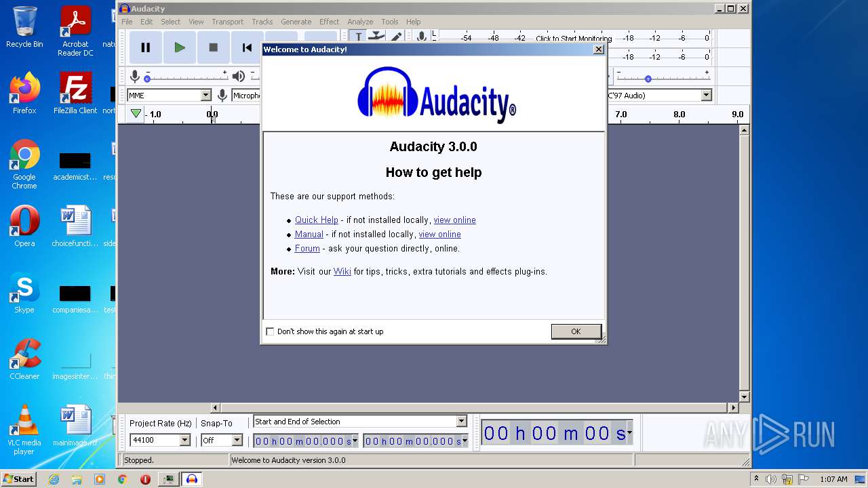Click view online link after Manual
This screenshot has width=868, height=488.
(x=440, y=235)
